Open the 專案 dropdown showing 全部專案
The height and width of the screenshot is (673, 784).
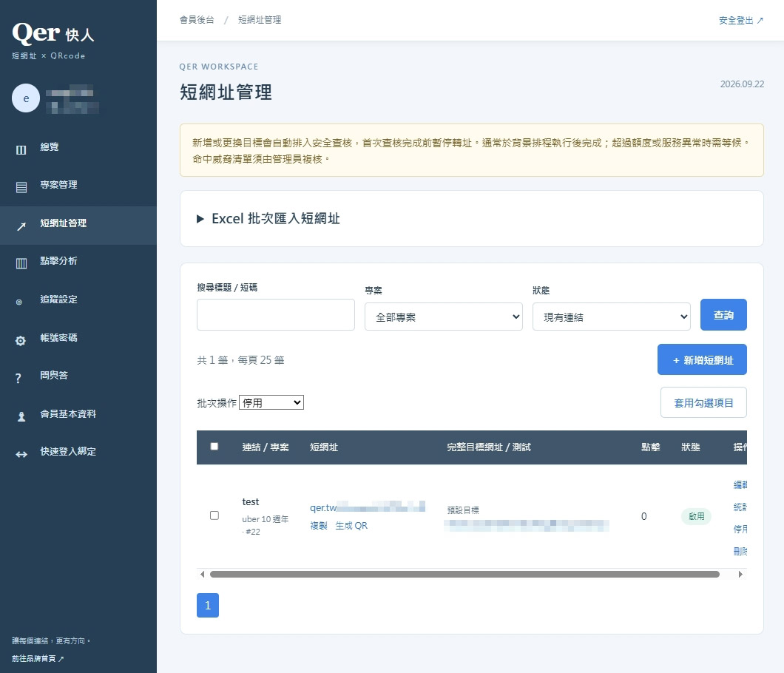point(444,317)
